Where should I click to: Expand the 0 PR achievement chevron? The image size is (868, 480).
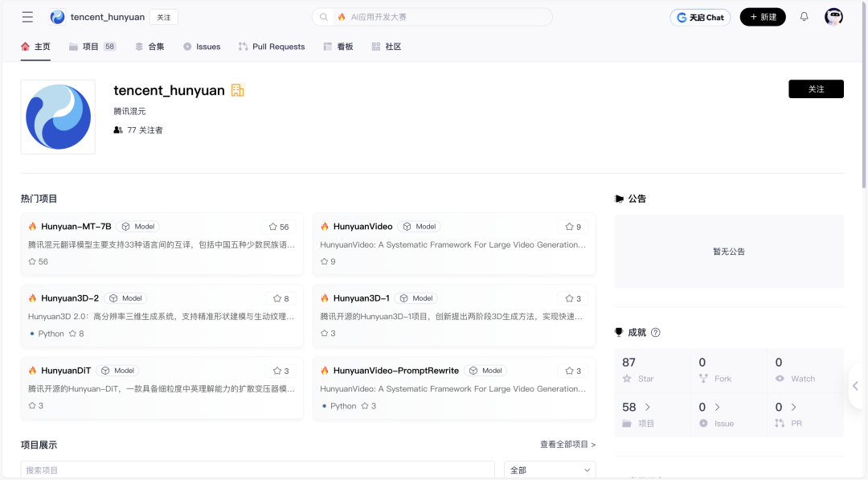pyautogui.click(x=793, y=407)
